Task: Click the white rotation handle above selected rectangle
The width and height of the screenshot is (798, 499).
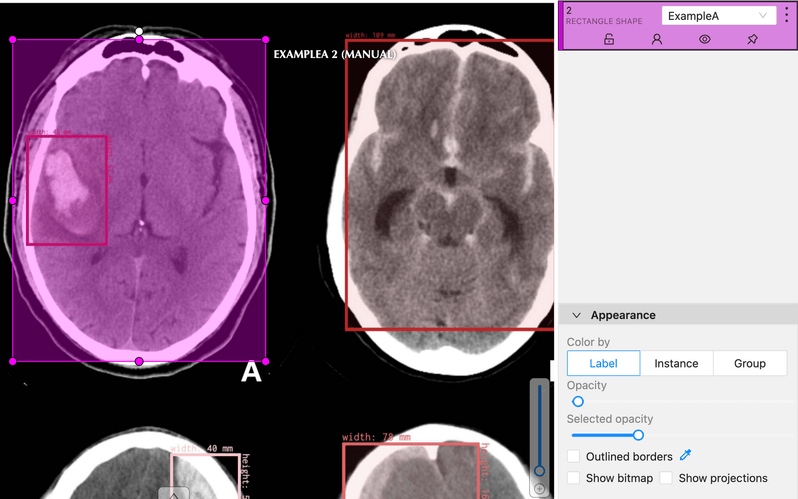Action: 139,32
